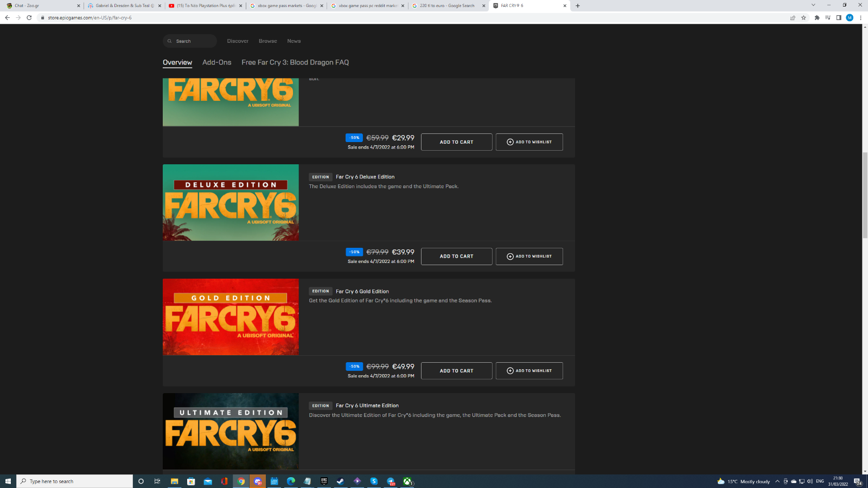This screenshot has width=868, height=488.
Task: Open a new browser tab
Action: pos(578,5)
